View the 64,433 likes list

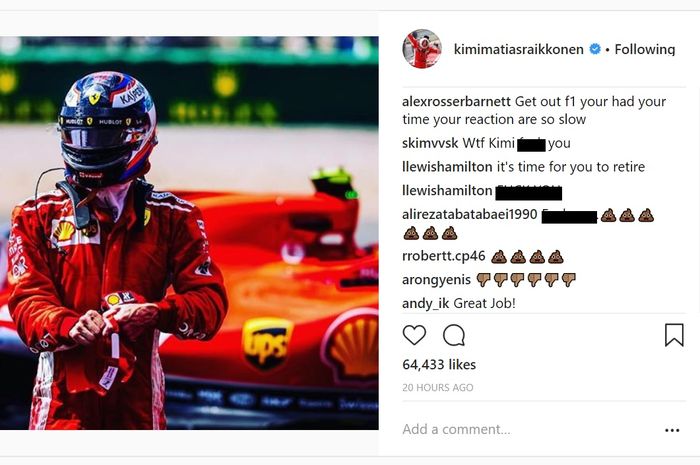(439, 365)
